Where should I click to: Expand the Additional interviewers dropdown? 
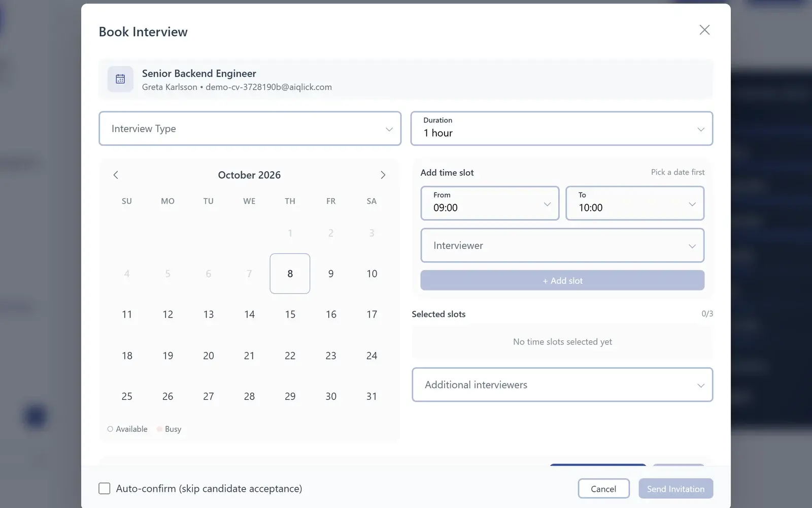(x=562, y=385)
